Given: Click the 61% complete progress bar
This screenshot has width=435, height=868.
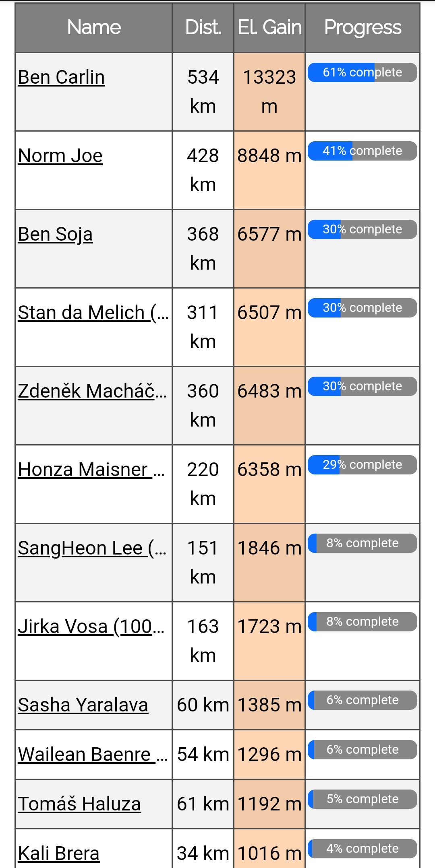Looking at the screenshot, I should [x=362, y=72].
